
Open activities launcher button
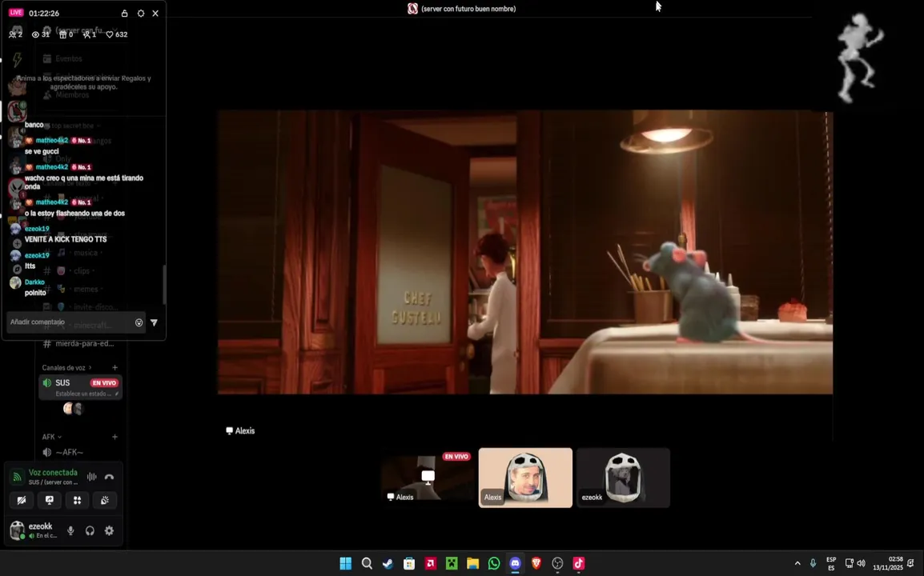pyautogui.click(x=77, y=500)
